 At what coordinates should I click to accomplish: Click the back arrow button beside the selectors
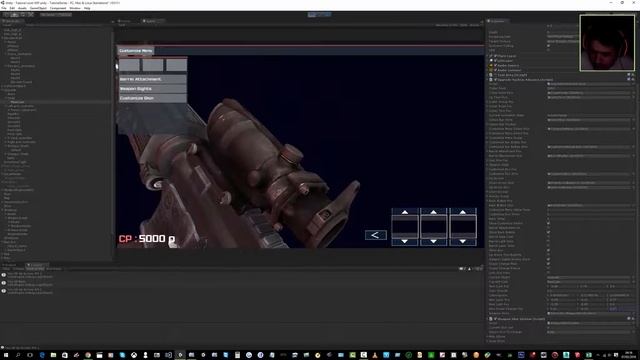(x=376, y=235)
